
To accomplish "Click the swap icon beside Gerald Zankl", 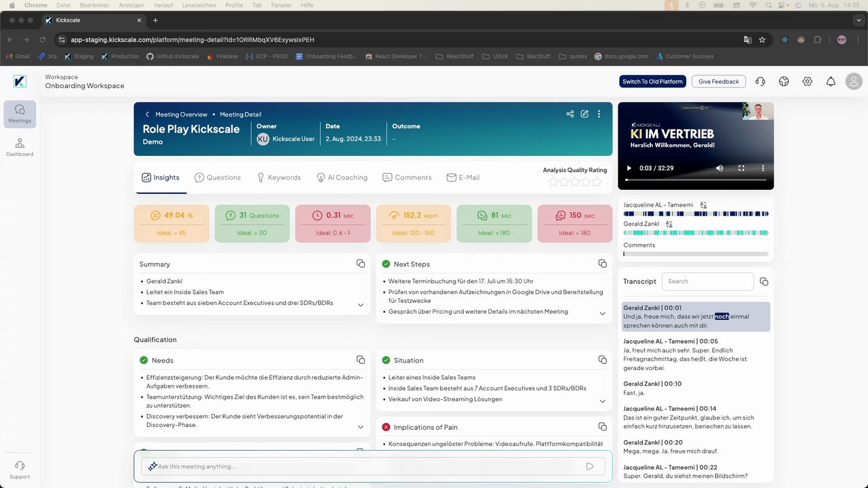I will click(669, 224).
